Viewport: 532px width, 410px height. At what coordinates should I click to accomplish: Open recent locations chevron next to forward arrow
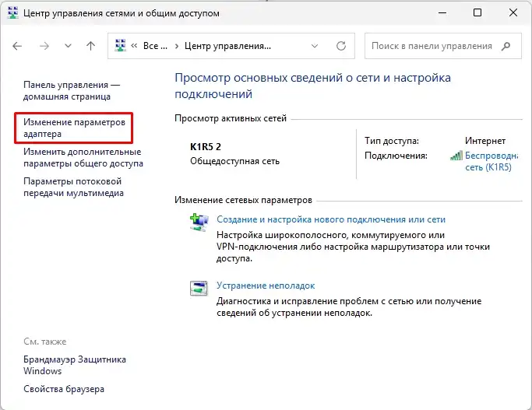click(x=69, y=46)
